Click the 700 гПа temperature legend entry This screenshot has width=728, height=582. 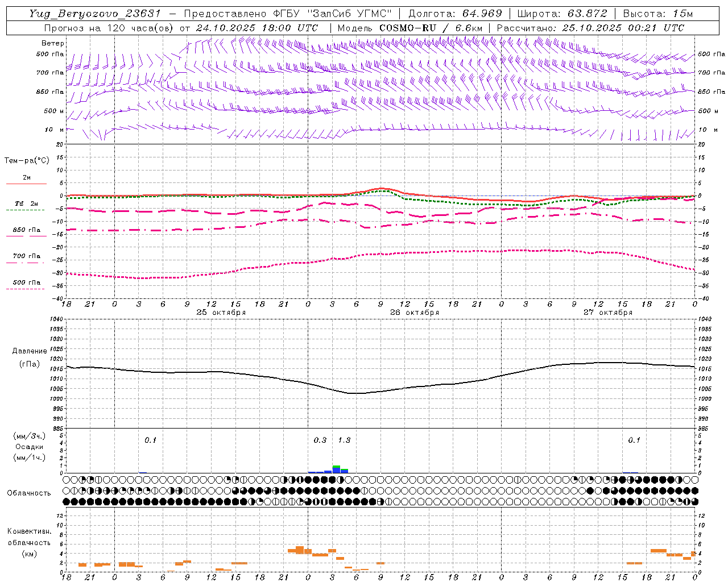point(27,256)
